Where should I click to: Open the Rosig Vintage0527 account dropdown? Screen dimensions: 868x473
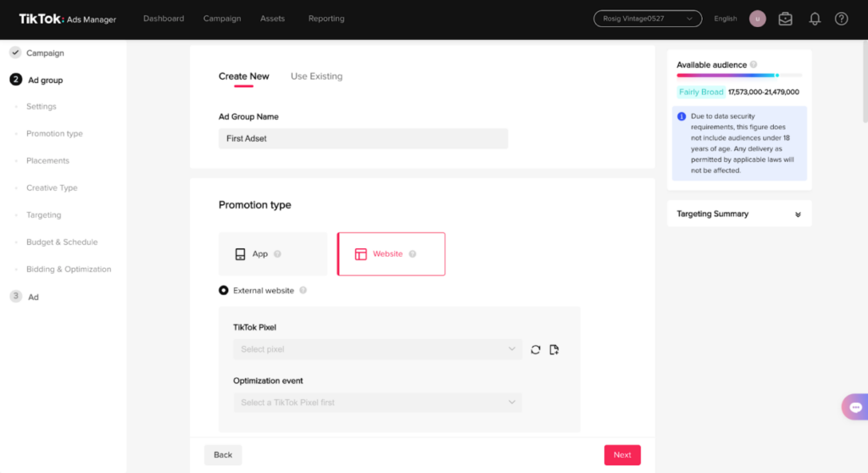[648, 19]
